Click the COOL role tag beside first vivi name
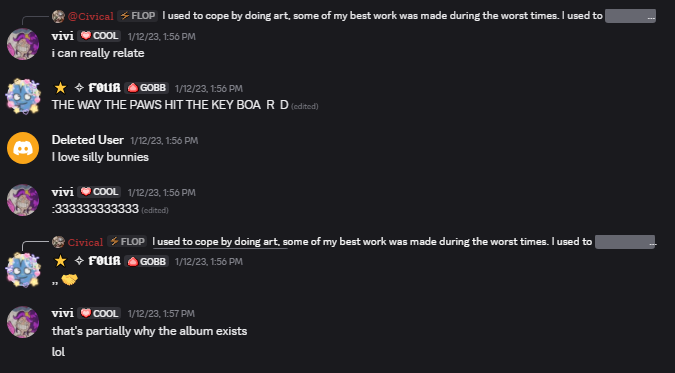The image size is (675, 373). point(99,36)
